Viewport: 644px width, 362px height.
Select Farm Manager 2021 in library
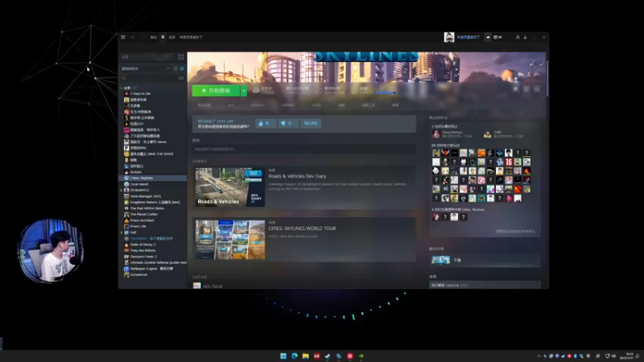[x=145, y=196]
